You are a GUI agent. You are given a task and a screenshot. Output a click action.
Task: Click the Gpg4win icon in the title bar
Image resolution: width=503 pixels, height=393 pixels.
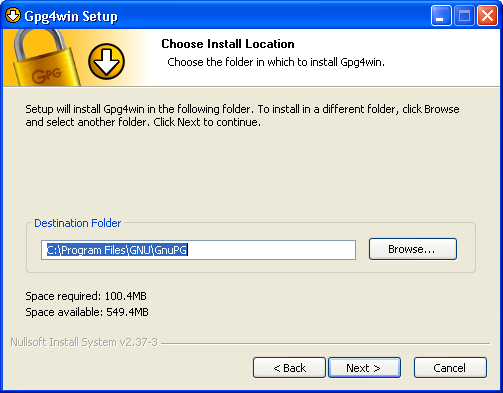(13, 16)
